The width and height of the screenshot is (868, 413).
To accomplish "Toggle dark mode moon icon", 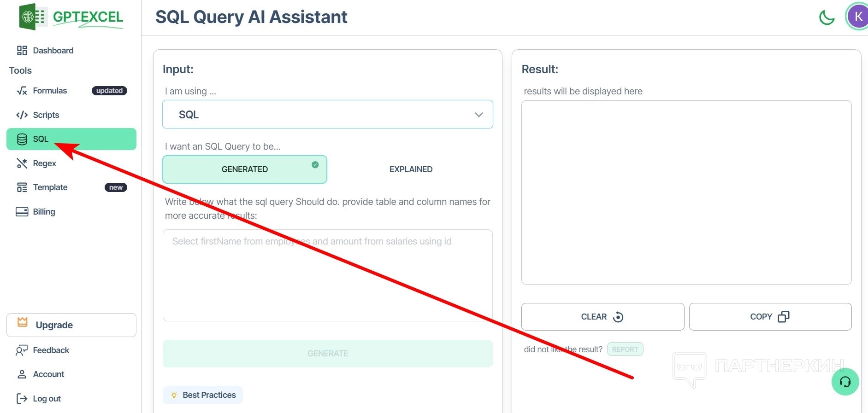I will point(827,17).
